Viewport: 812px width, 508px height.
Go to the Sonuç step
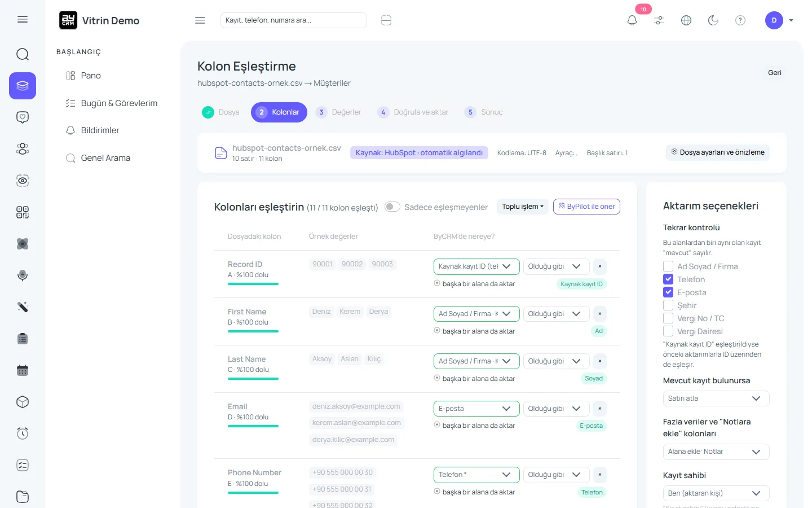coord(484,112)
